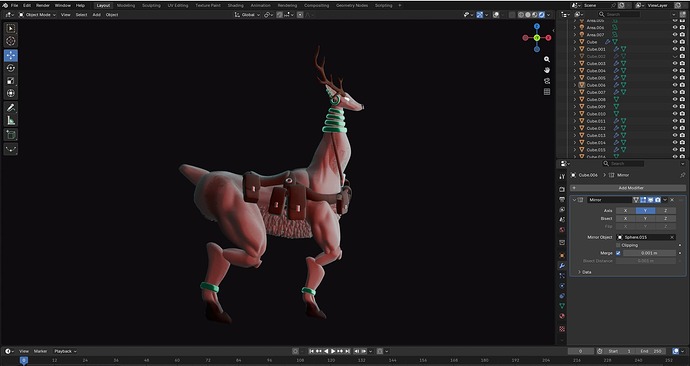Switch orthographic perspective grid icon
Viewport: 690px width, 366px height.
pos(547,92)
